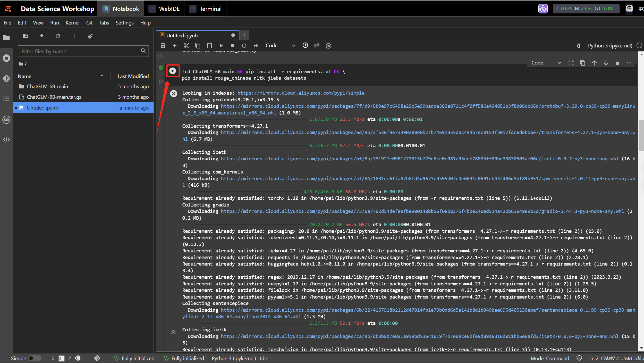Click the CPU memory GPU usage indicator
This screenshot has width=644, height=363.
586,9
